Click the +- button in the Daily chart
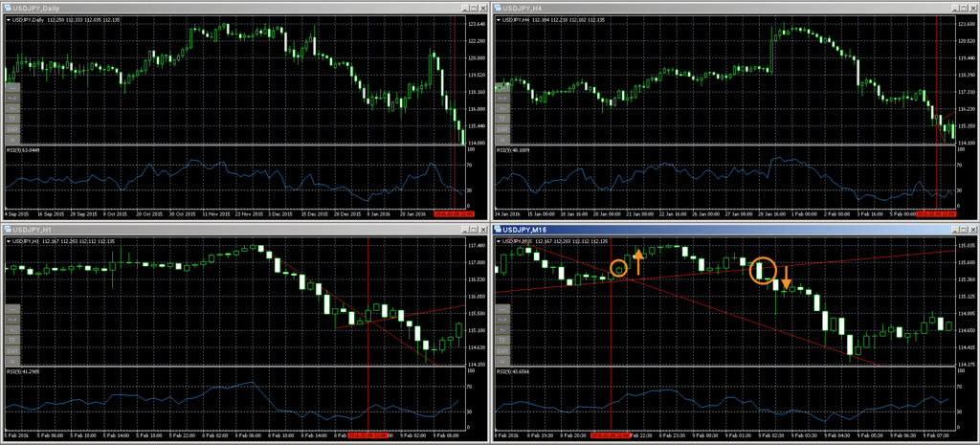 12,108
